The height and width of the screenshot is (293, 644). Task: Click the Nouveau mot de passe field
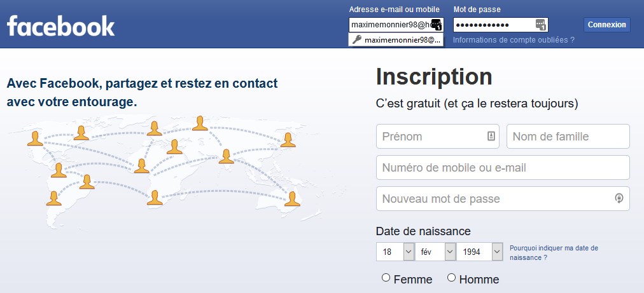coord(503,198)
